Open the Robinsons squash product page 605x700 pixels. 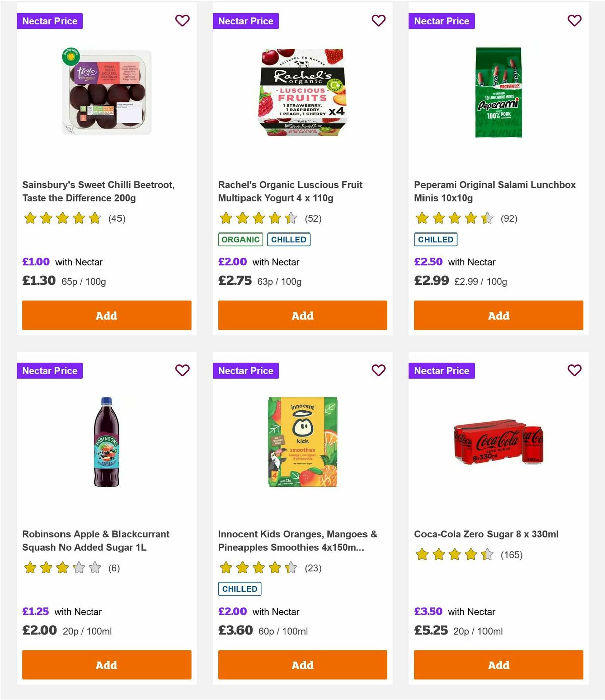(96, 540)
